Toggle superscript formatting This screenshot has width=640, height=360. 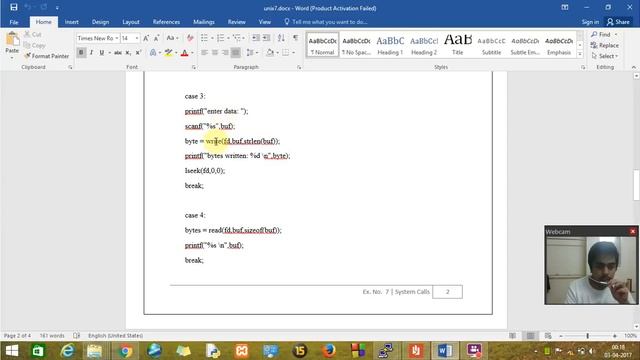pos(138,53)
